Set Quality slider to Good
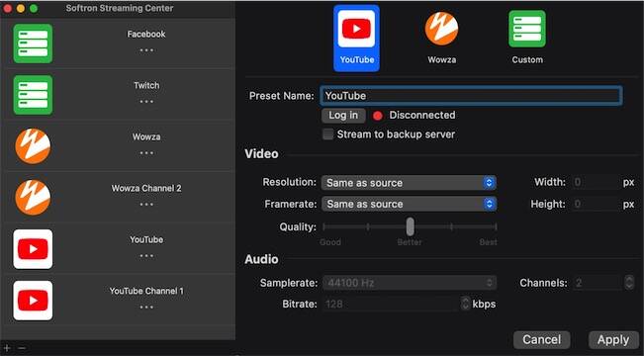 tap(324, 226)
